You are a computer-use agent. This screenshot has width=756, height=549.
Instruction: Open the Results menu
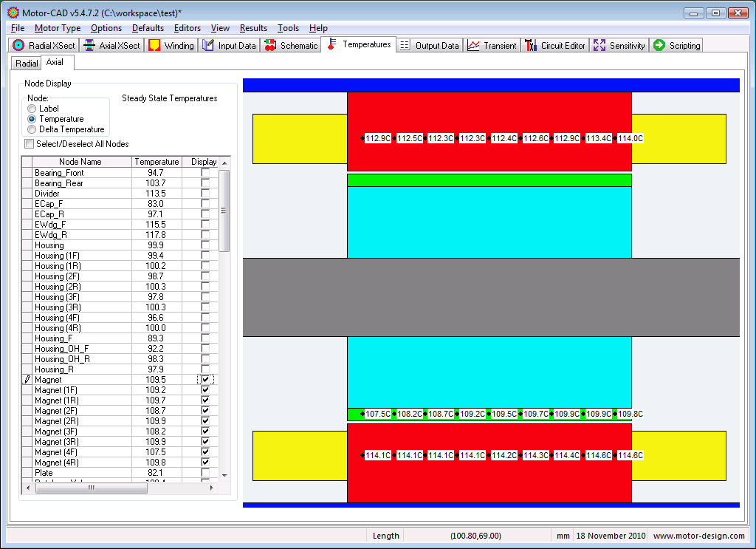tap(253, 28)
